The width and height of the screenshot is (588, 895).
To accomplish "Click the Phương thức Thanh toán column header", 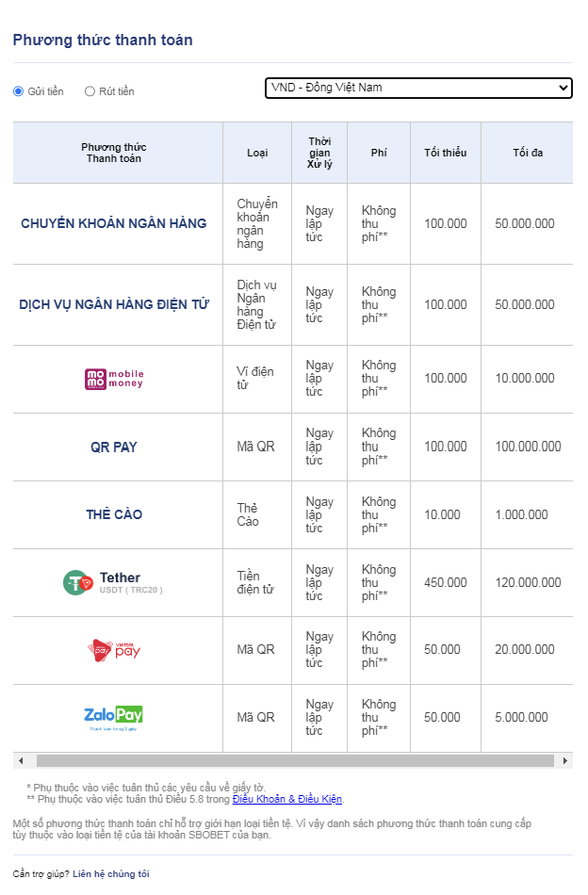I will coord(114,153).
